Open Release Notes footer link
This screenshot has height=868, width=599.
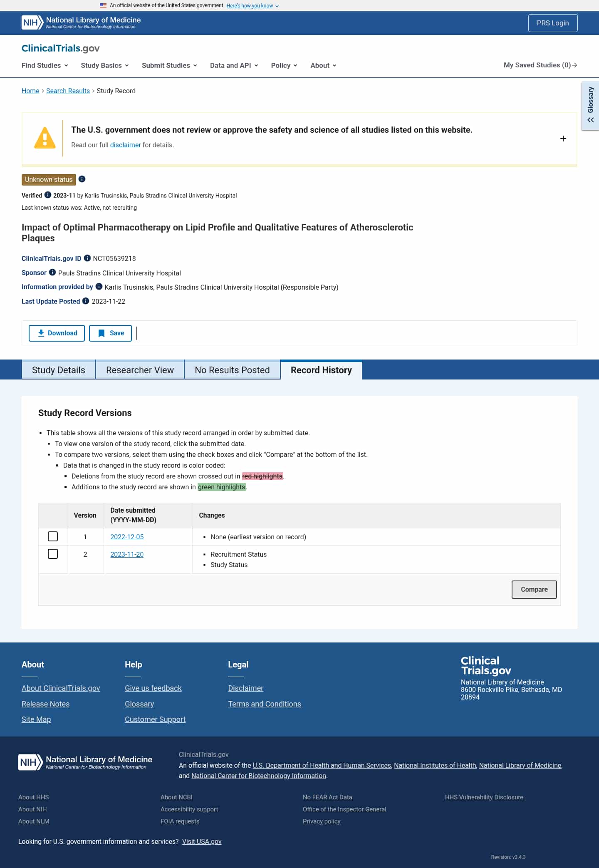click(46, 704)
